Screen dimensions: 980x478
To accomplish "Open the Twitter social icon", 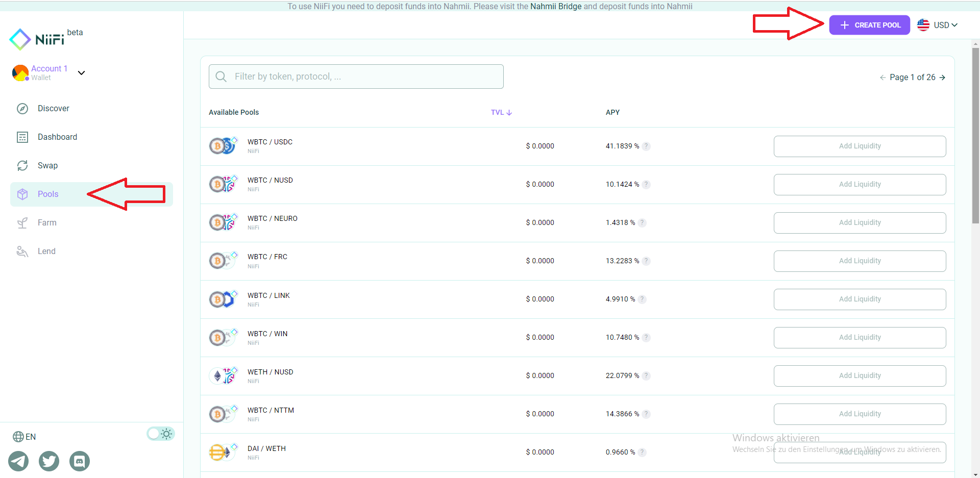I will point(49,461).
